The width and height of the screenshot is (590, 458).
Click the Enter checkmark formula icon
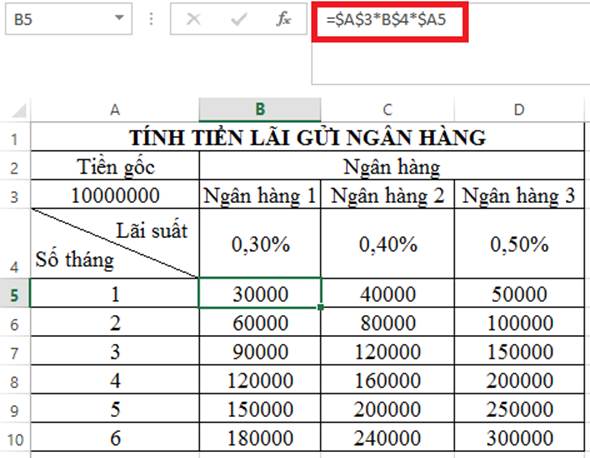(x=239, y=19)
